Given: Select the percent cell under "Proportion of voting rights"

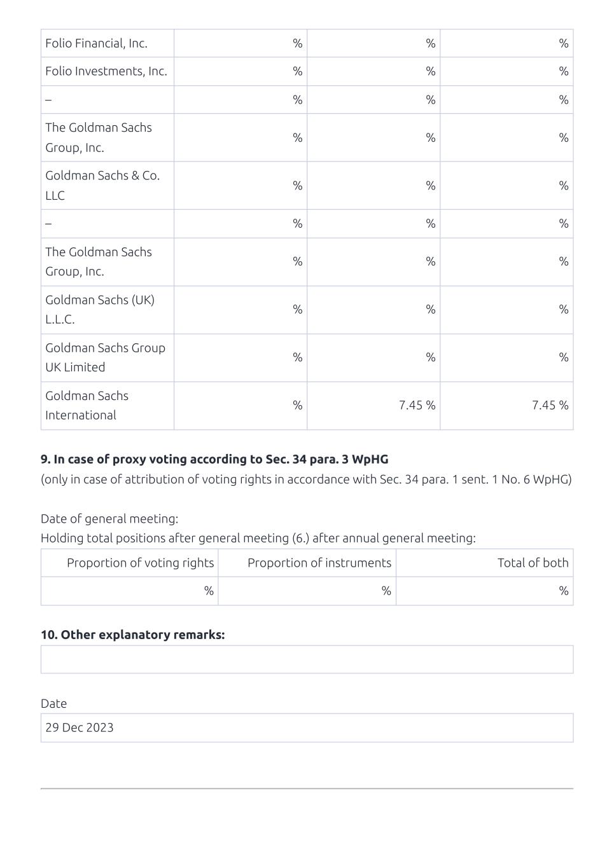Looking at the screenshot, I should 130,591.
